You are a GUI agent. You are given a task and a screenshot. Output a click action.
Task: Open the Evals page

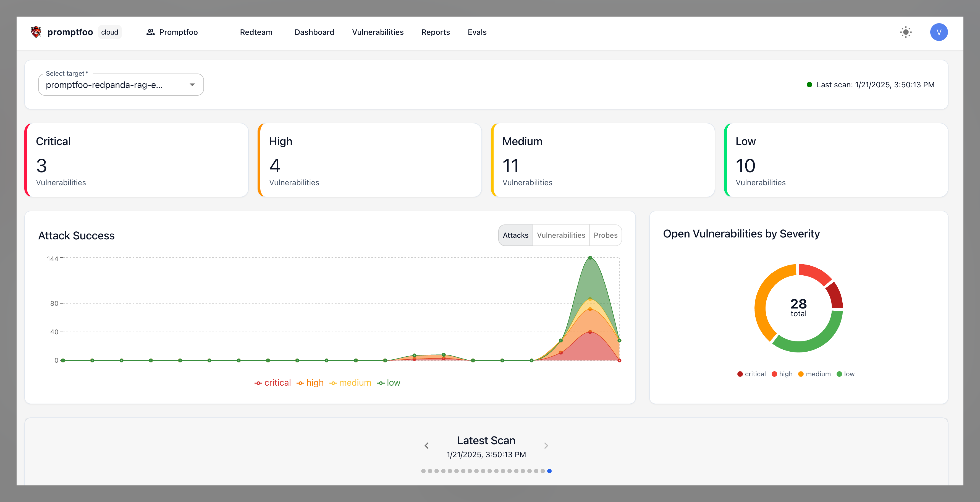coord(477,32)
